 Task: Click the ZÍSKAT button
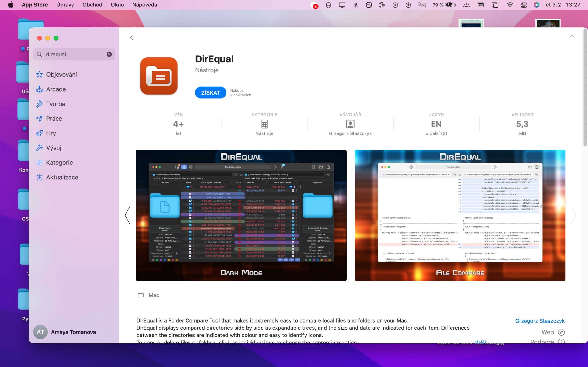point(210,92)
